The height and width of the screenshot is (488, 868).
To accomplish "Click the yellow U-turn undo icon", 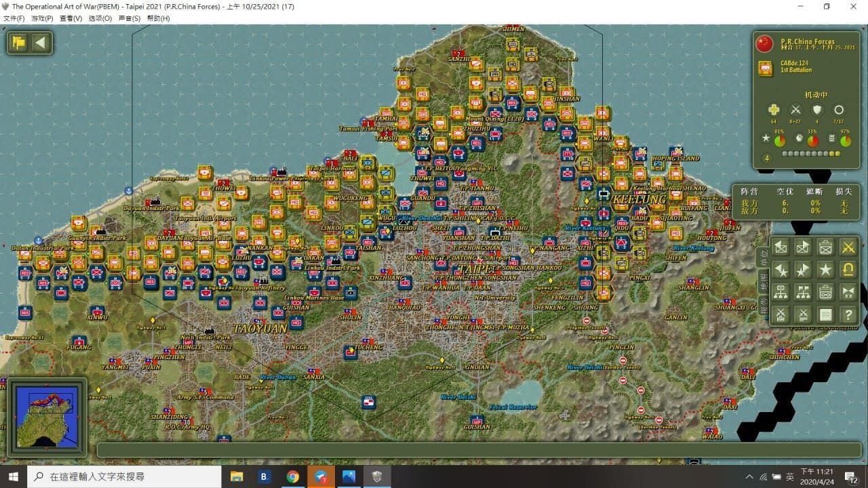I will coord(847,270).
